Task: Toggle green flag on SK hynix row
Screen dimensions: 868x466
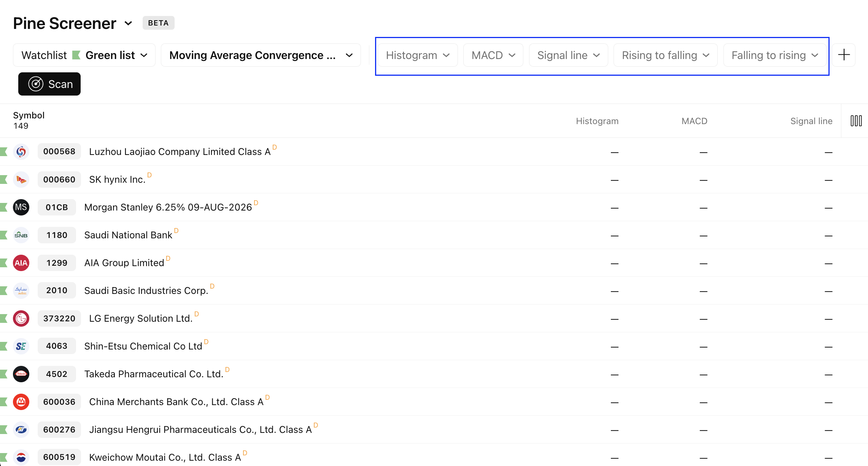Action: [x=4, y=179]
